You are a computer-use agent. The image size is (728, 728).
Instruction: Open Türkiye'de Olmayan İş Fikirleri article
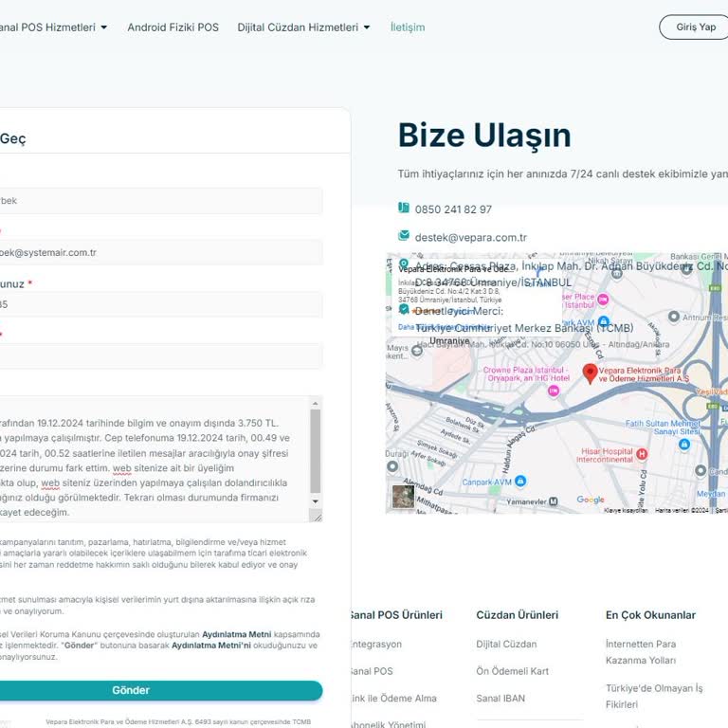tap(654, 696)
